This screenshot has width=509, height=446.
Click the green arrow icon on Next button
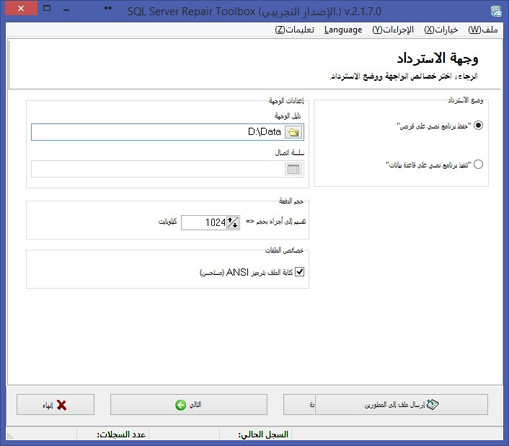(x=181, y=405)
